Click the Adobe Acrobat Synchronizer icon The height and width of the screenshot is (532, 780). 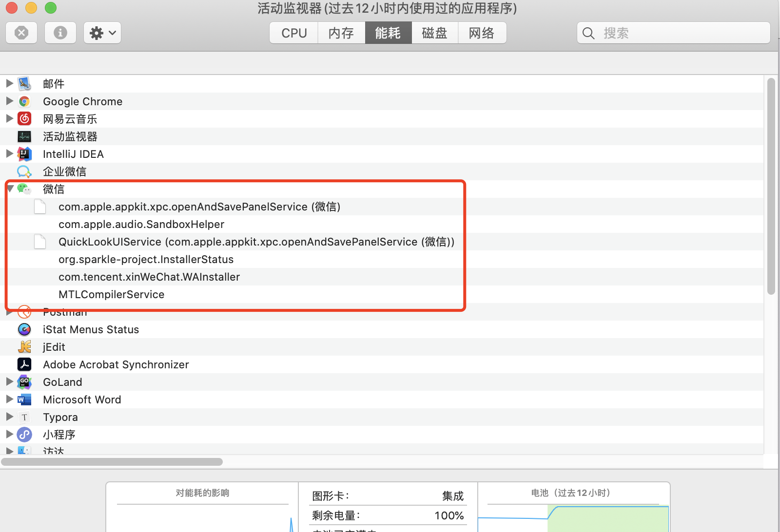tap(24, 364)
